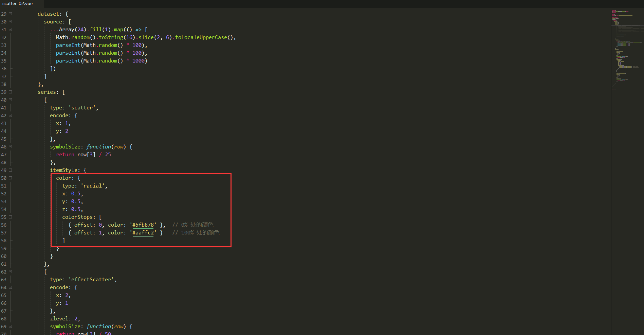The height and width of the screenshot is (335, 644).
Task: Click the z: 0.5 property
Action: coord(73,209)
